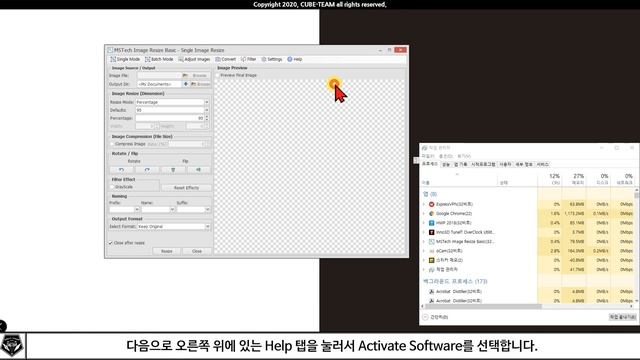
Task: Open the Resize Mode dropdown
Action: tap(207, 102)
